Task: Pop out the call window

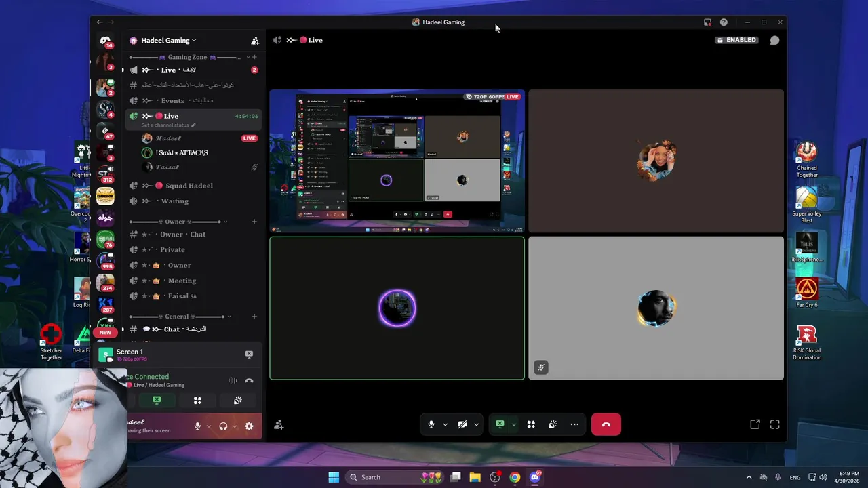Action: click(755, 424)
